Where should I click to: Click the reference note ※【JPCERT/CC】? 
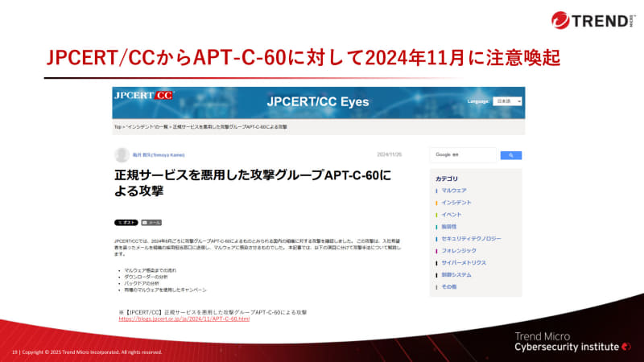[x=213, y=312]
